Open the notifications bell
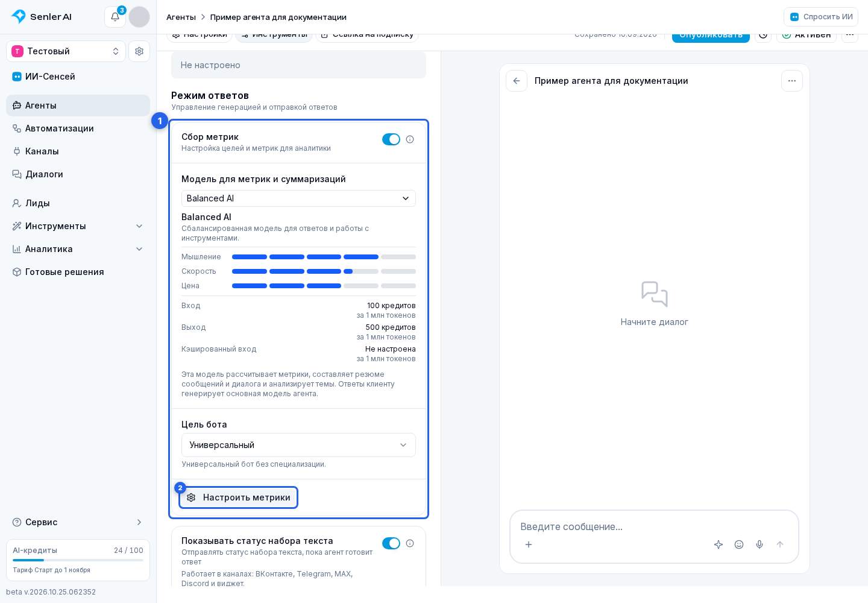Viewport: 868px width, 603px height. click(115, 17)
